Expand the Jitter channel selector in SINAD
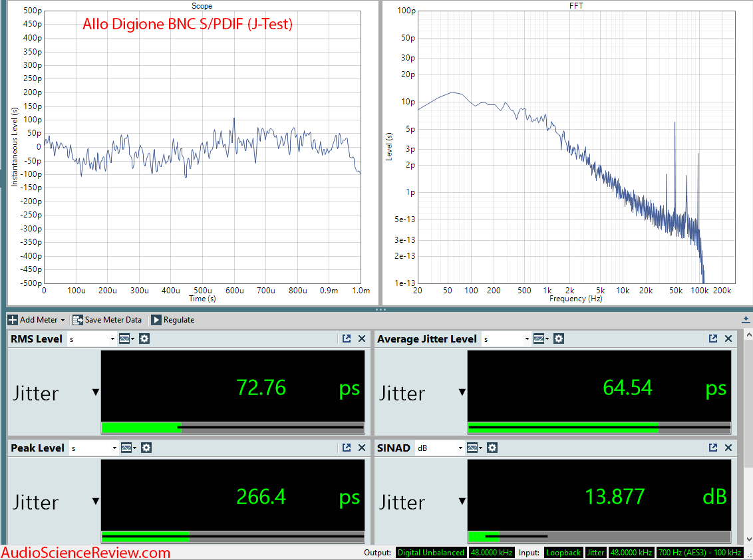 pos(462,501)
